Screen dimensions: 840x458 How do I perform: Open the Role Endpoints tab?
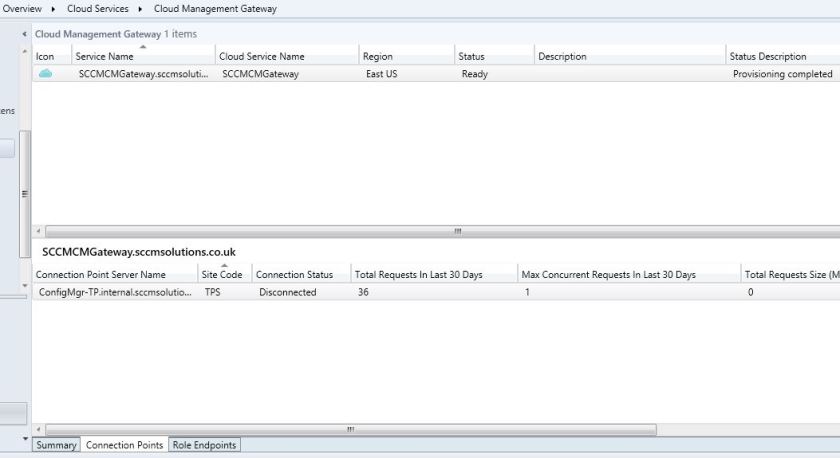click(x=204, y=445)
